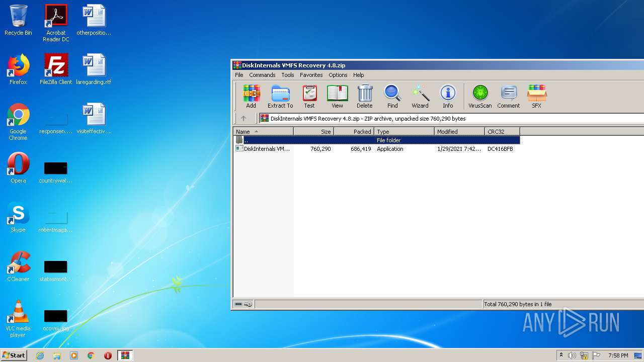Open Windows Explorer from taskbar

point(57,355)
